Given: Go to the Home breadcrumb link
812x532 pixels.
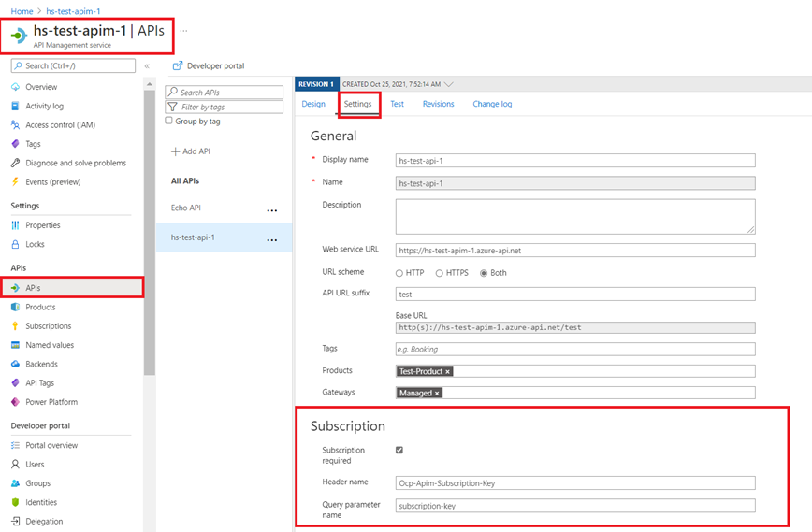Looking at the screenshot, I should pyautogui.click(x=22, y=11).
